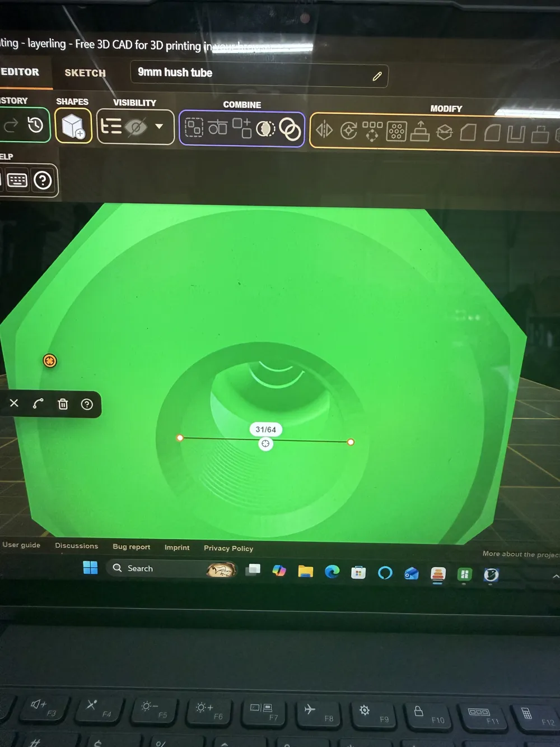The height and width of the screenshot is (747, 560).
Task: Open the Discussions link
Action: click(x=76, y=546)
